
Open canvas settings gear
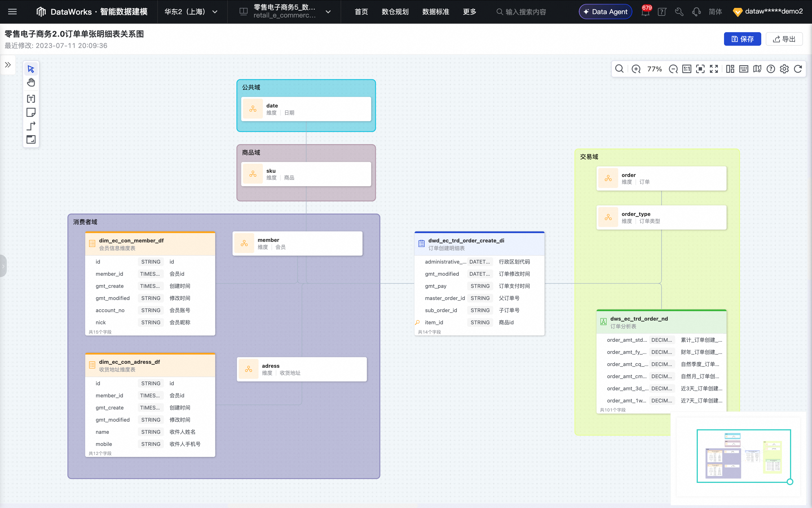[784, 69]
